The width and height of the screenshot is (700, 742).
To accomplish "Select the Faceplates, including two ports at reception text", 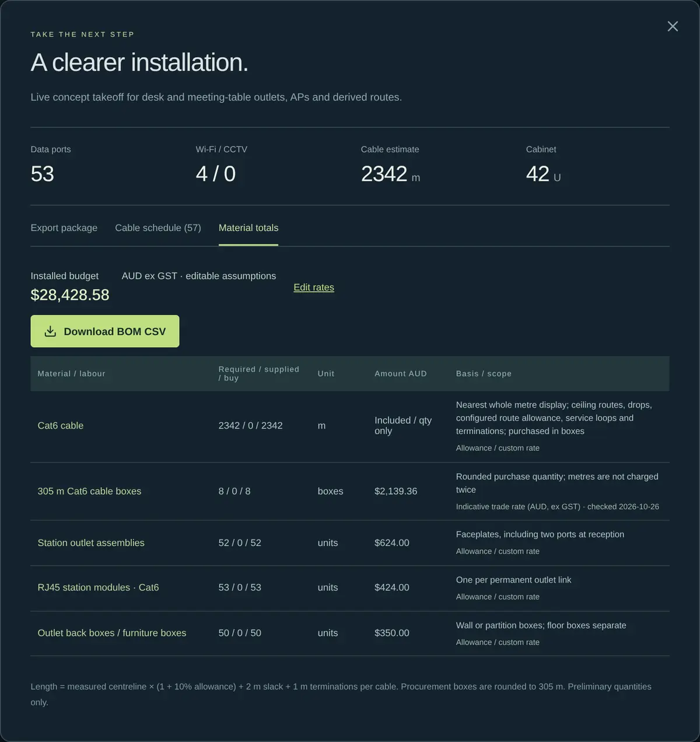I will coord(540,534).
